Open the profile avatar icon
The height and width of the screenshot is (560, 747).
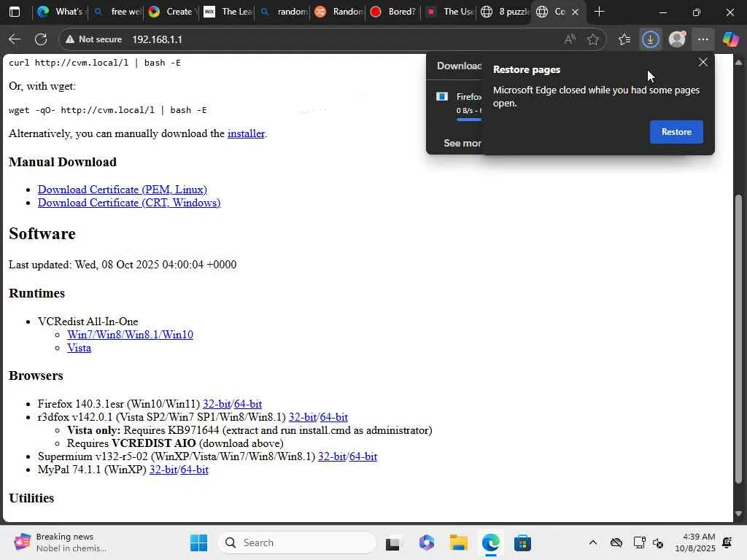coord(677,39)
